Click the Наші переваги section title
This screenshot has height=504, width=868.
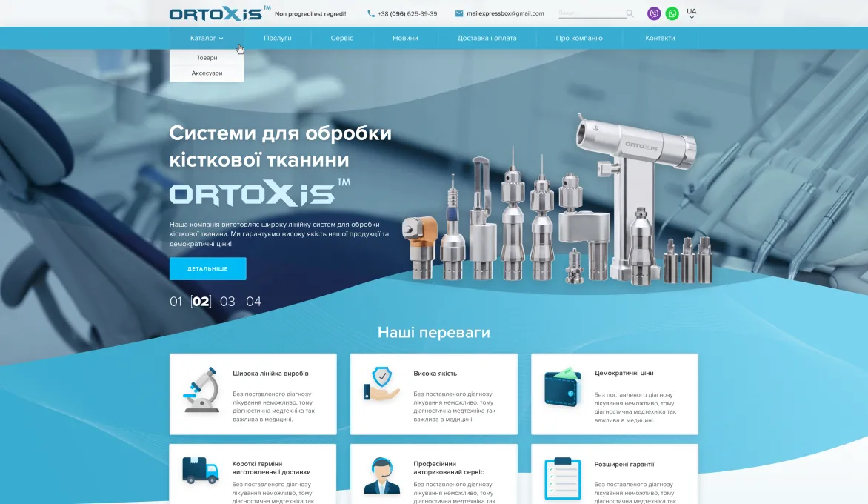(x=434, y=332)
